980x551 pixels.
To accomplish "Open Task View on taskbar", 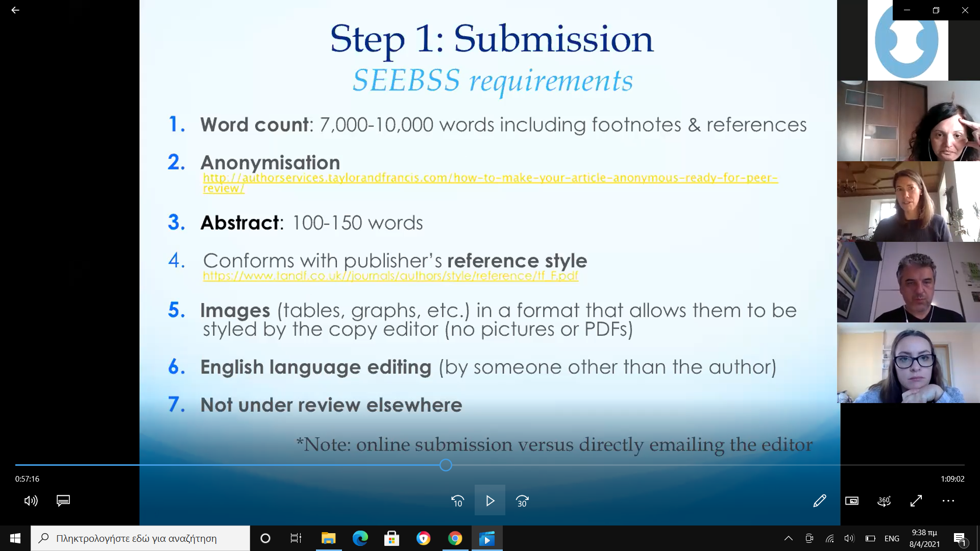I will [296, 538].
